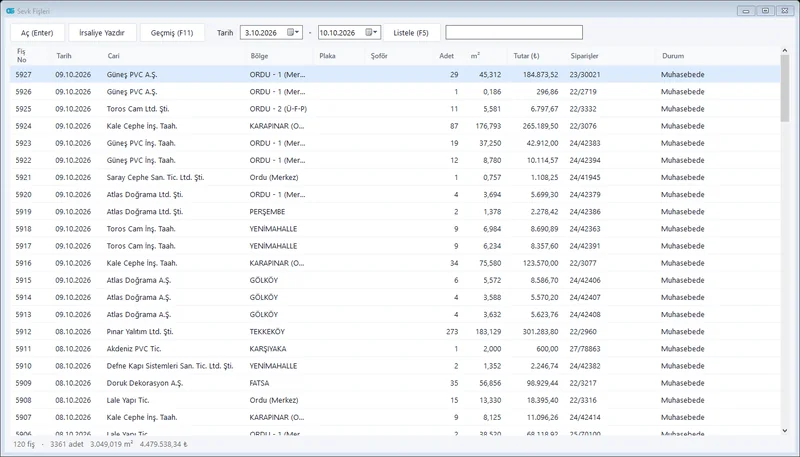Click Ordu (Merkez) in row 5921
This screenshot has width=800, height=457.
pyautogui.click(x=274, y=177)
